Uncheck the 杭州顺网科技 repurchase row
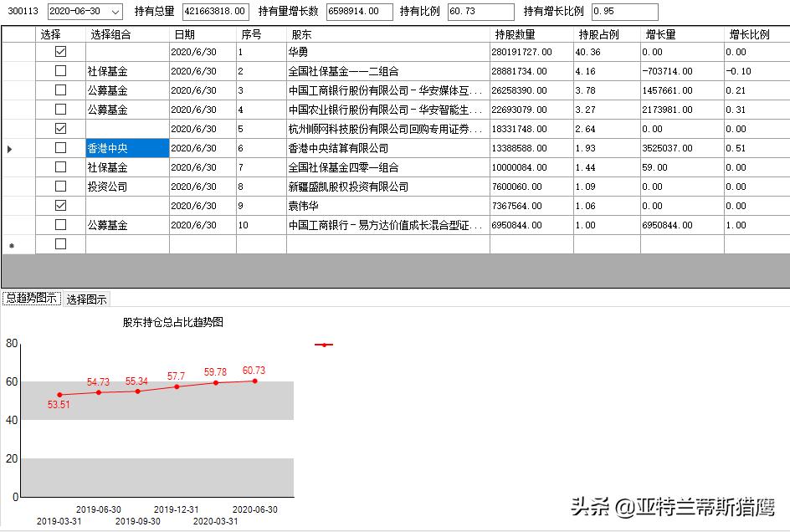Viewport: 790px width, 532px height. pyautogui.click(x=59, y=128)
